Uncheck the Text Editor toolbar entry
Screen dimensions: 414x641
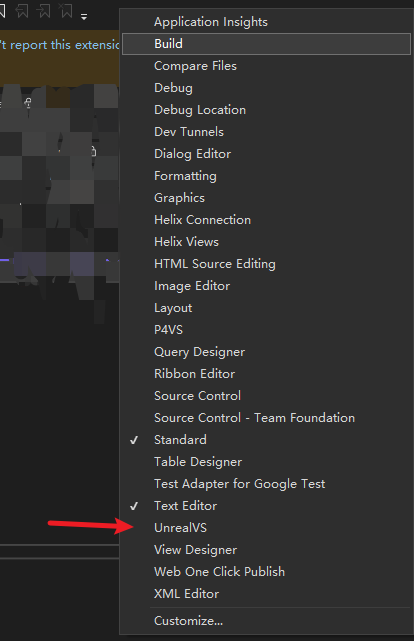coord(266,506)
